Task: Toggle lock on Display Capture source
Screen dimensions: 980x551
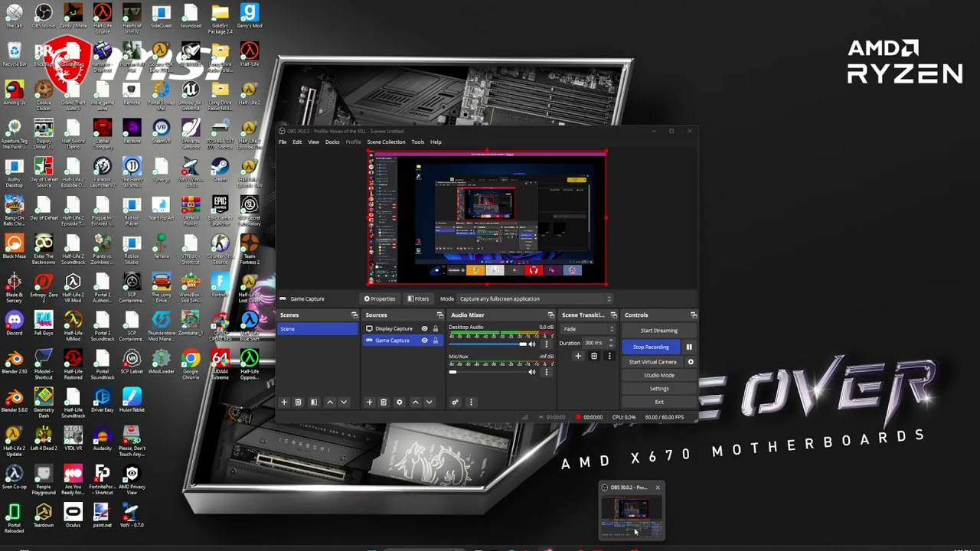Action: tap(435, 329)
